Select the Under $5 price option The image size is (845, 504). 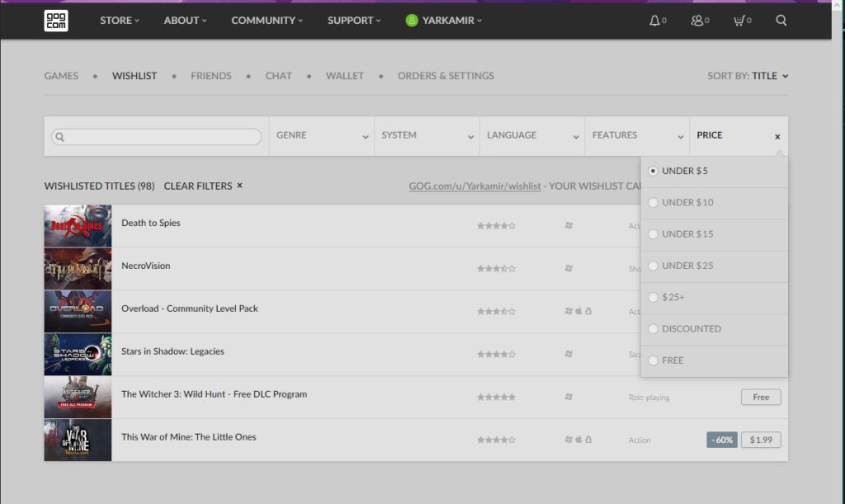click(x=714, y=171)
